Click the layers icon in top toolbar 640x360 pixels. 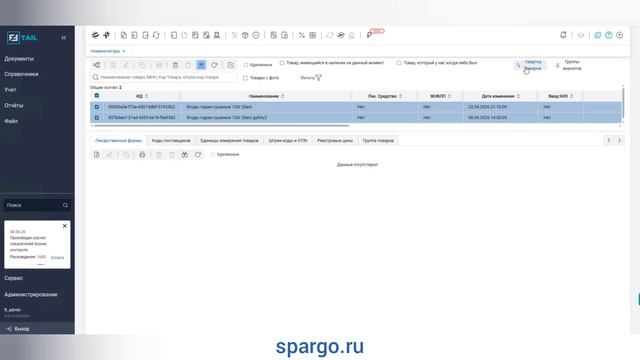[340, 35]
